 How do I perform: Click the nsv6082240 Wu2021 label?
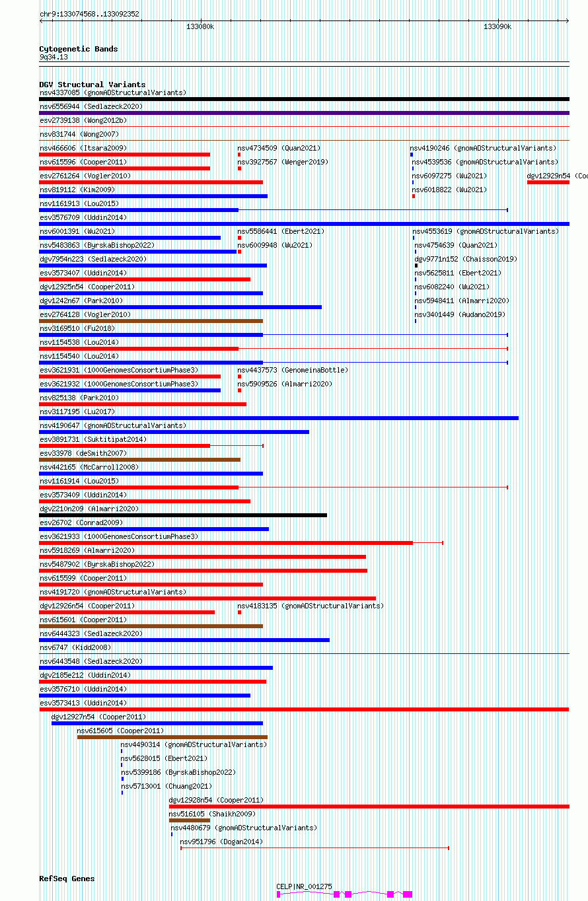click(x=453, y=287)
